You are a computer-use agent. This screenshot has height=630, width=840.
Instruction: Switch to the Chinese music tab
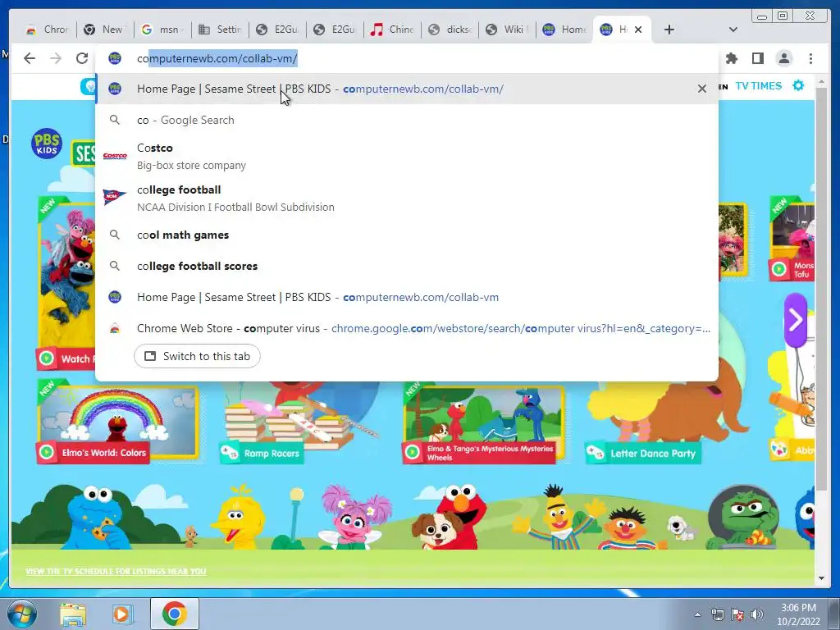click(391, 30)
